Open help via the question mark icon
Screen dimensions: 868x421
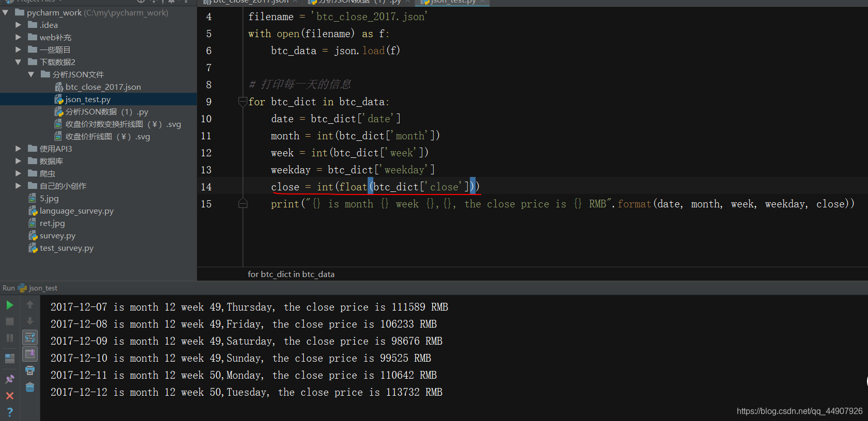click(x=9, y=412)
